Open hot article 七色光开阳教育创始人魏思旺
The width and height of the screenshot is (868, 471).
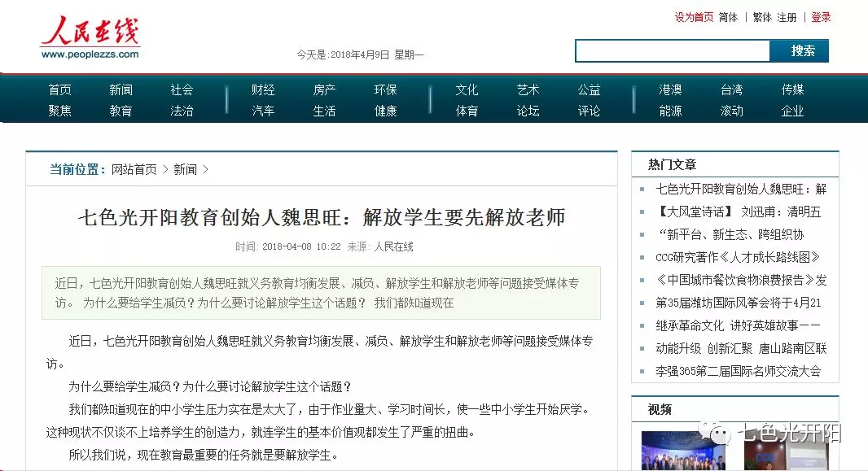(x=741, y=189)
